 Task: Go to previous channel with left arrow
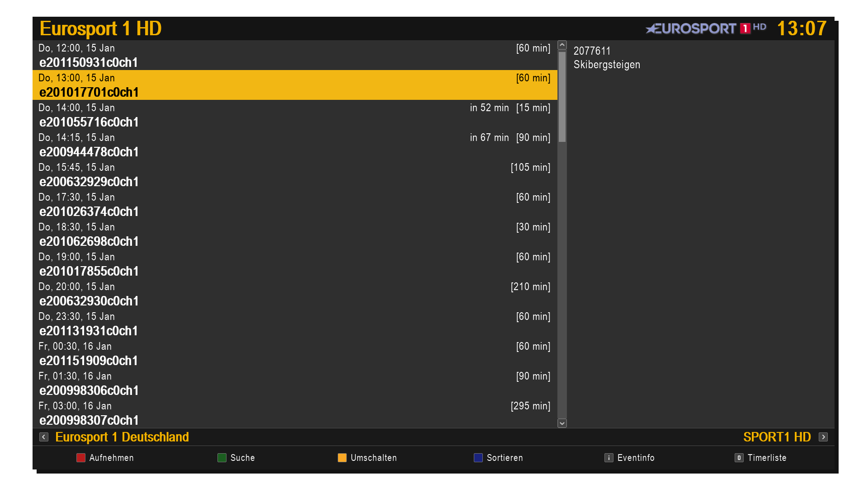[x=44, y=437]
